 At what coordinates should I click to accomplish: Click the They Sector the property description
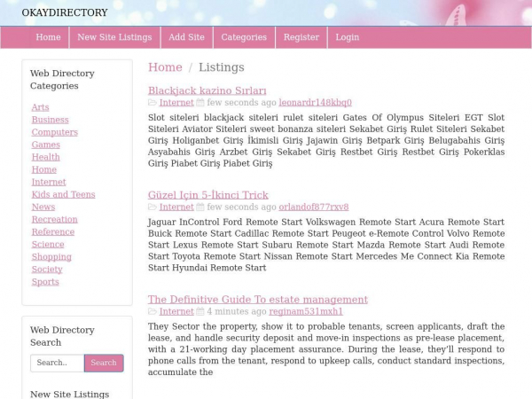click(326, 349)
